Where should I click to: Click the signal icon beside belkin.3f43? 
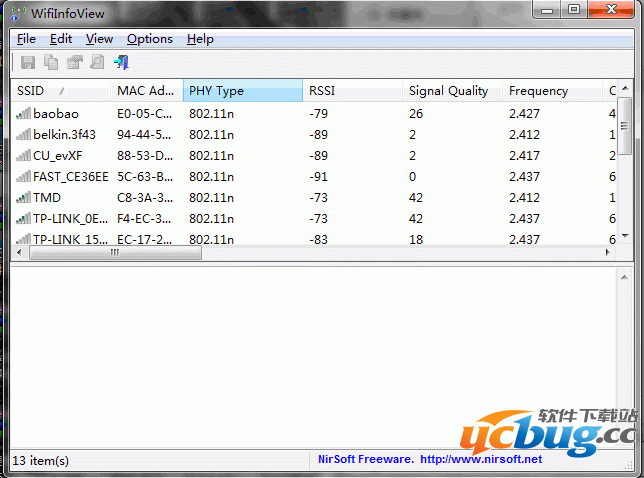pyautogui.click(x=23, y=134)
